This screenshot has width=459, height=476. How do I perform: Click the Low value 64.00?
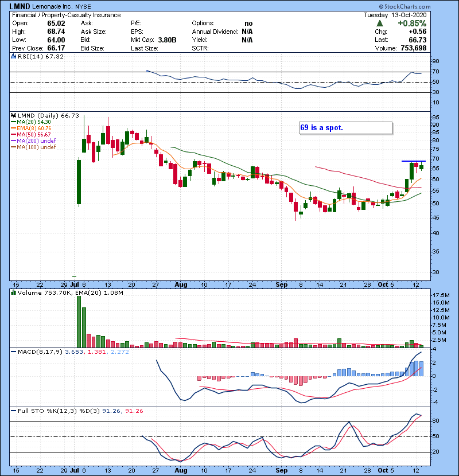[x=56, y=40]
